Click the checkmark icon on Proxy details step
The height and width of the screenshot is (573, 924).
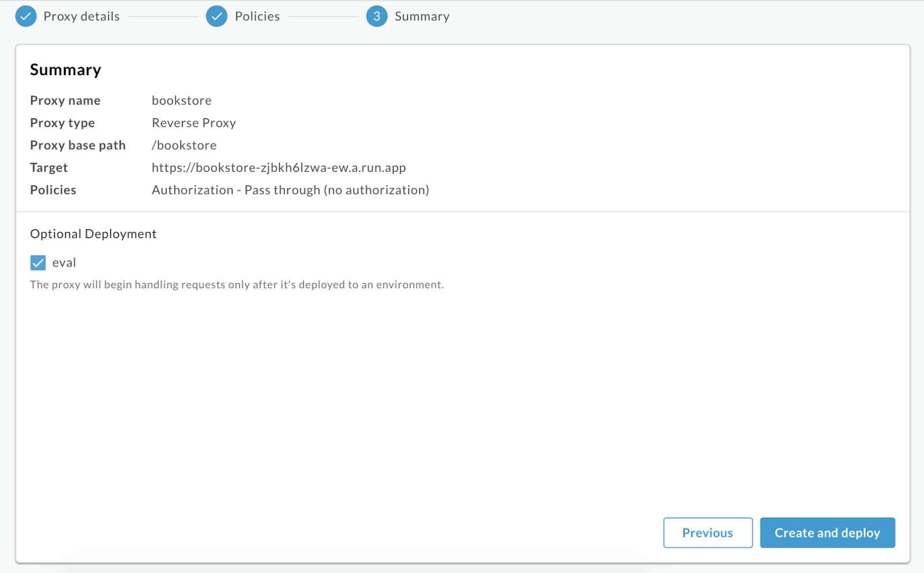tap(25, 16)
